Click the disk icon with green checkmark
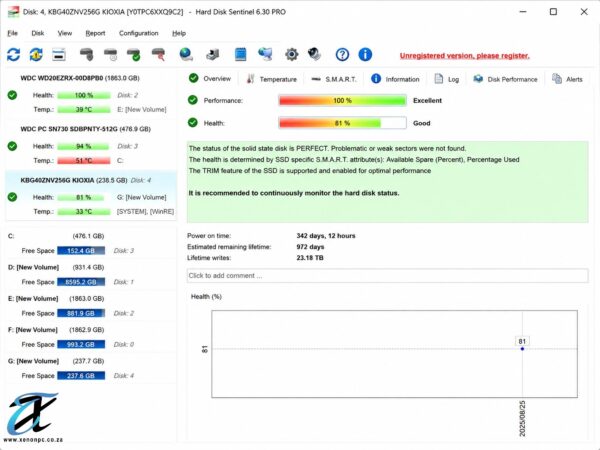This screenshot has width=600, height=450. pos(134,55)
